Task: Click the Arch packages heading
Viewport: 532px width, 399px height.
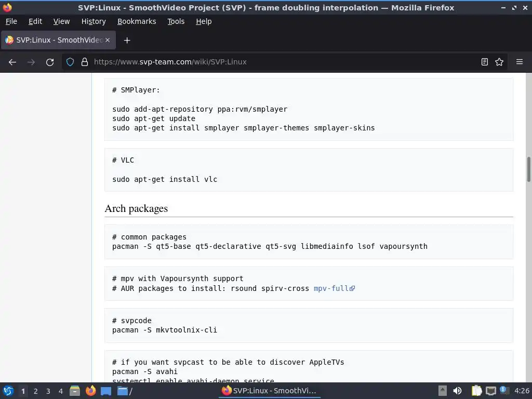Action: click(x=136, y=208)
